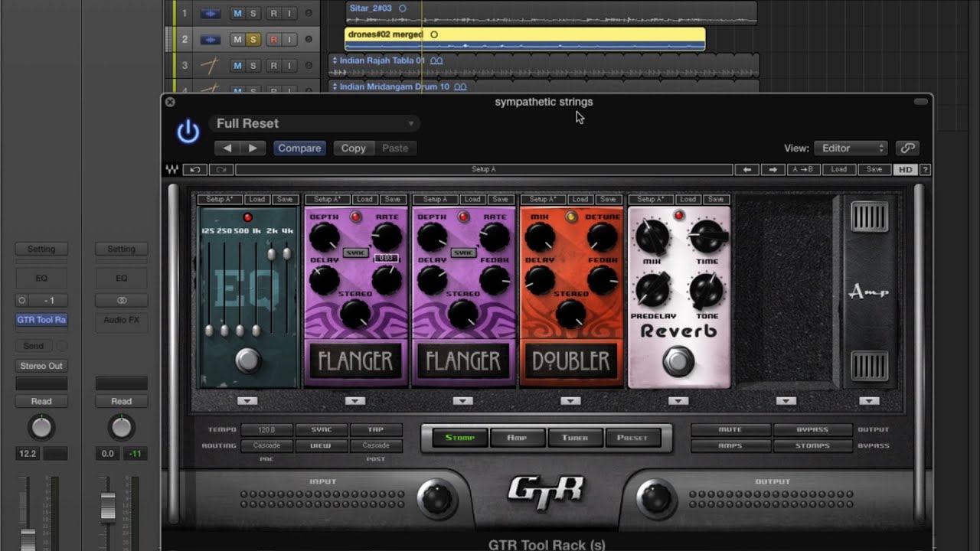The width and height of the screenshot is (980, 551).
Task: Switch to the Tuner tab
Action: [x=574, y=438]
